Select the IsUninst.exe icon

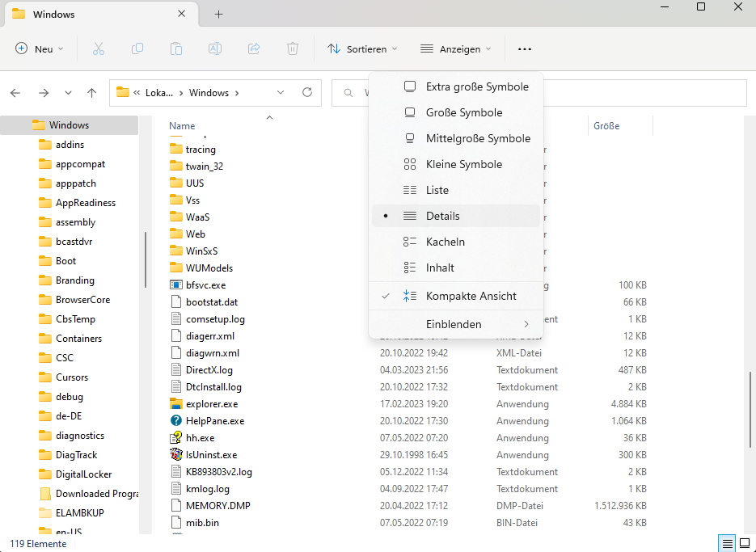click(x=176, y=455)
